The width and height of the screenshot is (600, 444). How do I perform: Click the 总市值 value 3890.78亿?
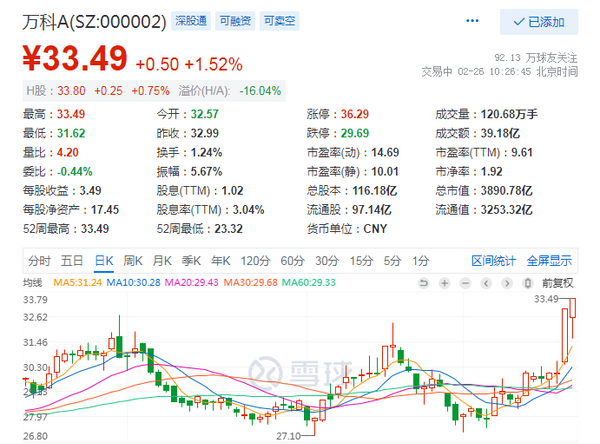coord(506,191)
